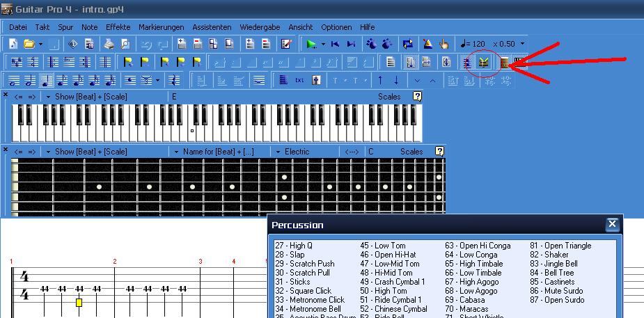Viewport: 644px width, 318px height.
Task: Toggle standard notation display
Action: (x=467, y=63)
